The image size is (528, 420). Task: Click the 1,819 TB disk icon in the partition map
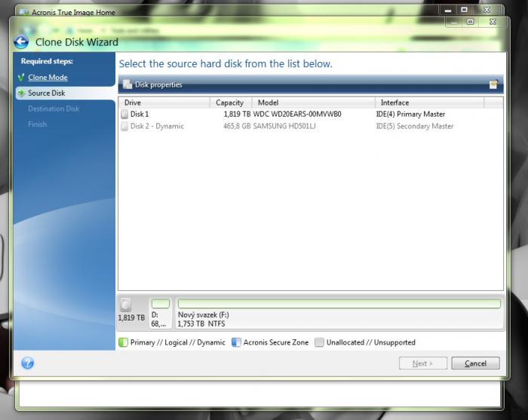tap(126, 305)
